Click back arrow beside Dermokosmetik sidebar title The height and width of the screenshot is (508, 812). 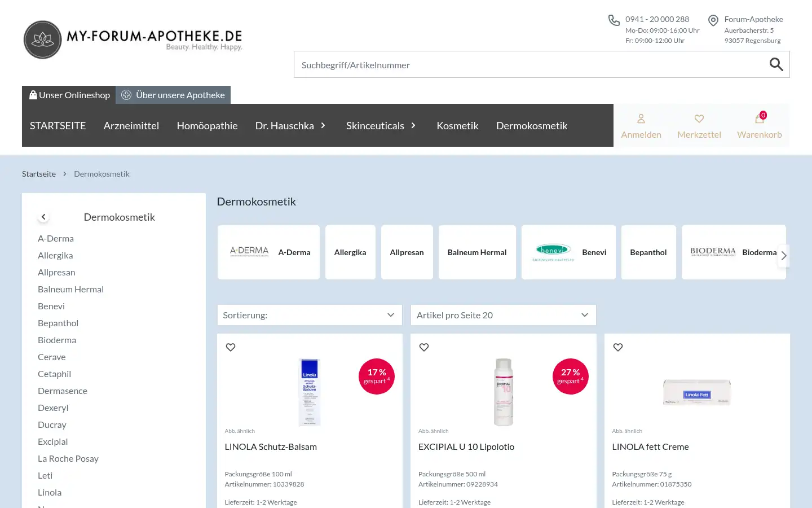click(43, 217)
